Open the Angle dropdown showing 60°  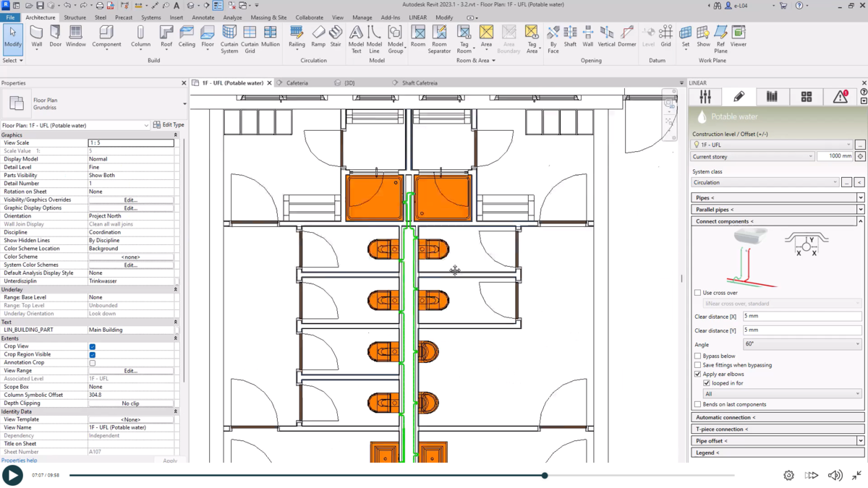801,344
